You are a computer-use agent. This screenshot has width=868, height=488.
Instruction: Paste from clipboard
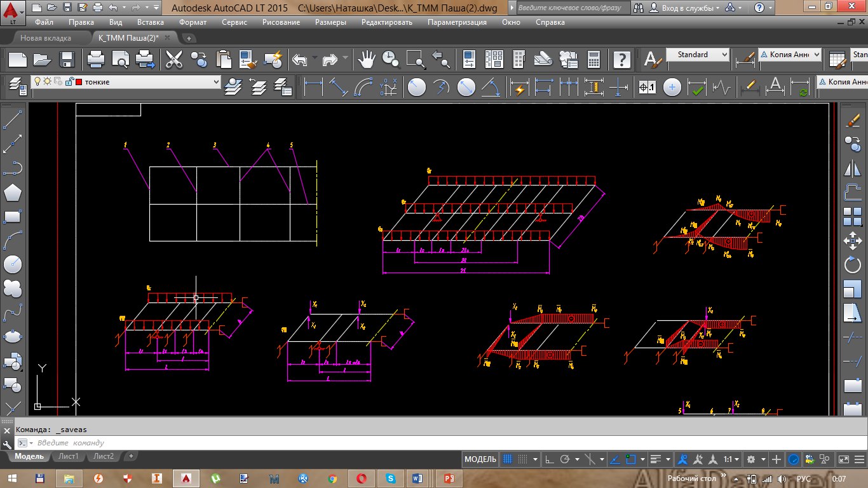tap(224, 60)
